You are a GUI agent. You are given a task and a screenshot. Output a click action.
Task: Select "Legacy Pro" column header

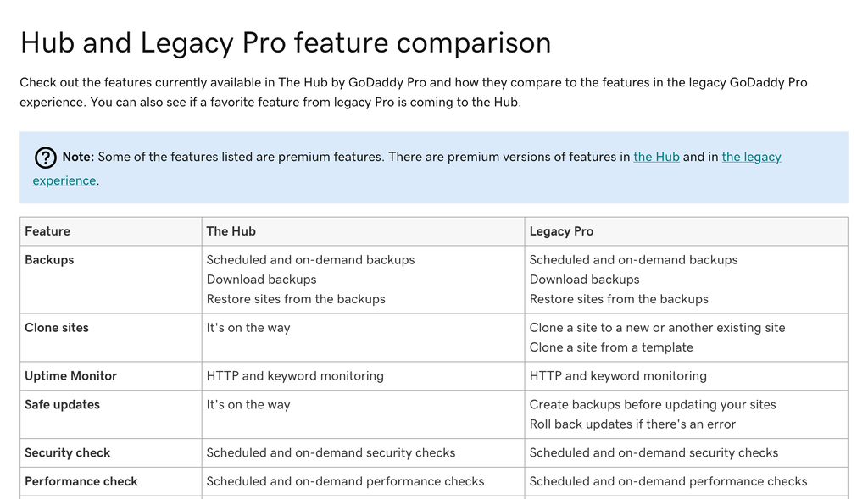[561, 231]
